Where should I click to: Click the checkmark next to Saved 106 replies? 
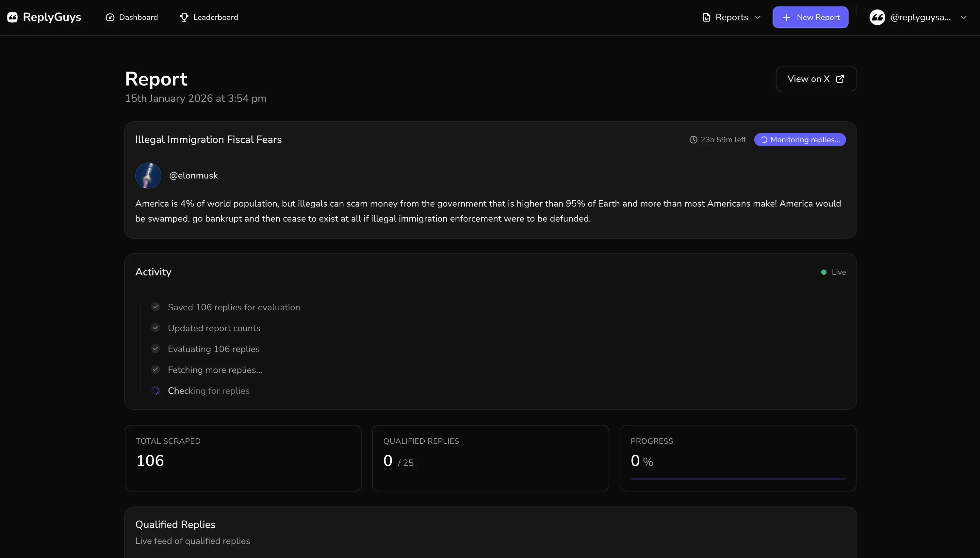[155, 307]
